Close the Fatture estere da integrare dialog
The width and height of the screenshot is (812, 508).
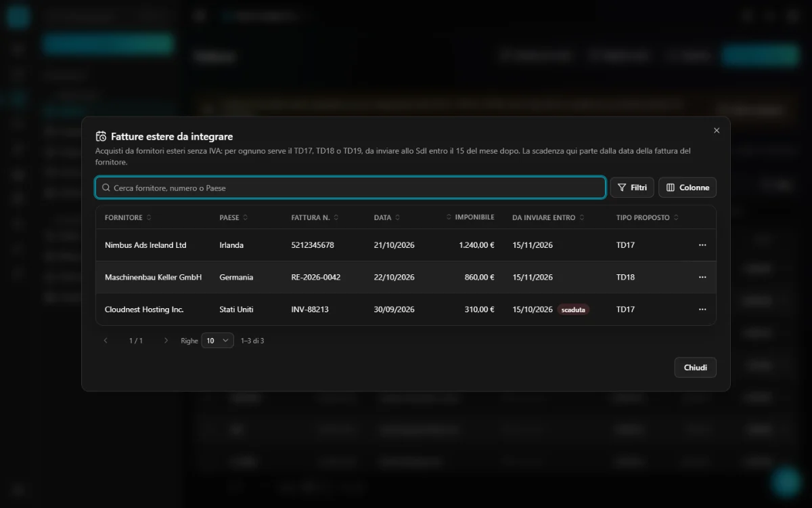point(717,131)
